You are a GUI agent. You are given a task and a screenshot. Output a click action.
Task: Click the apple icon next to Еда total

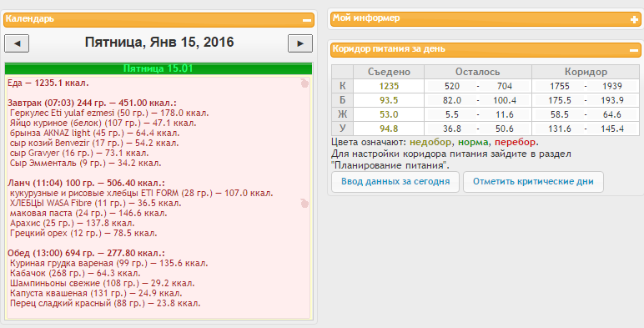pos(304,83)
